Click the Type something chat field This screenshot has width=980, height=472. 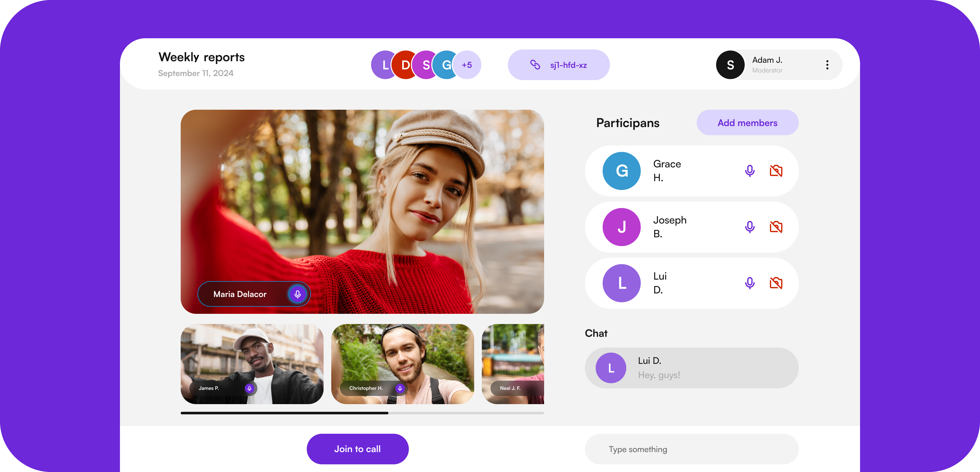pos(691,449)
